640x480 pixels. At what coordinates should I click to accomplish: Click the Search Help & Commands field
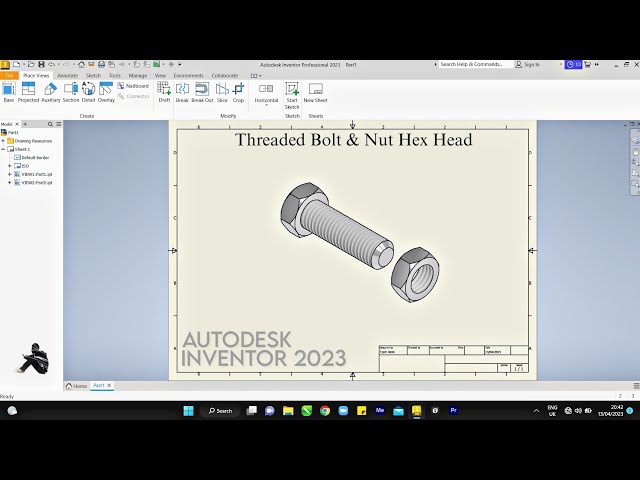pos(476,64)
